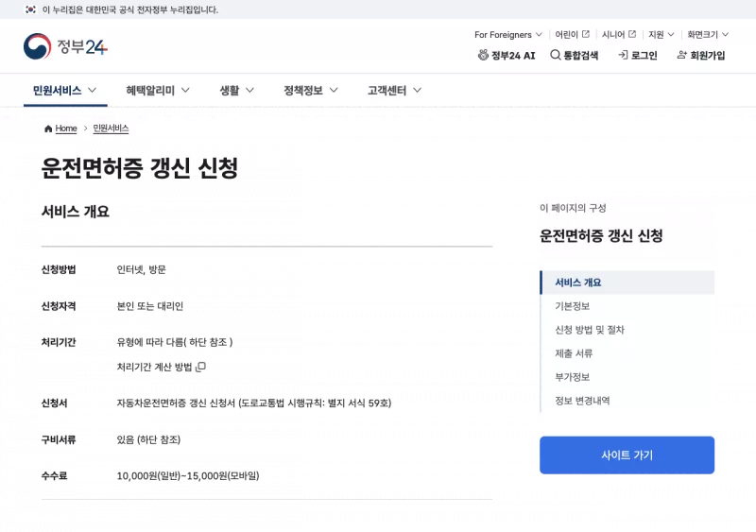The width and height of the screenshot is (756, 532).
Task: Open the 민원서비스 menu
Action: [64, 90]
